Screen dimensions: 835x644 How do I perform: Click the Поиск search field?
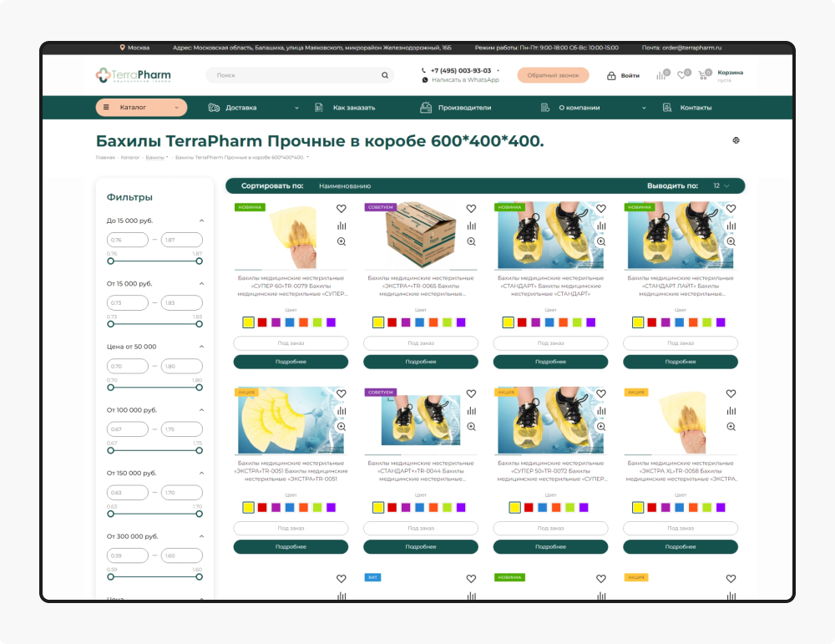(x=300, y=75)
